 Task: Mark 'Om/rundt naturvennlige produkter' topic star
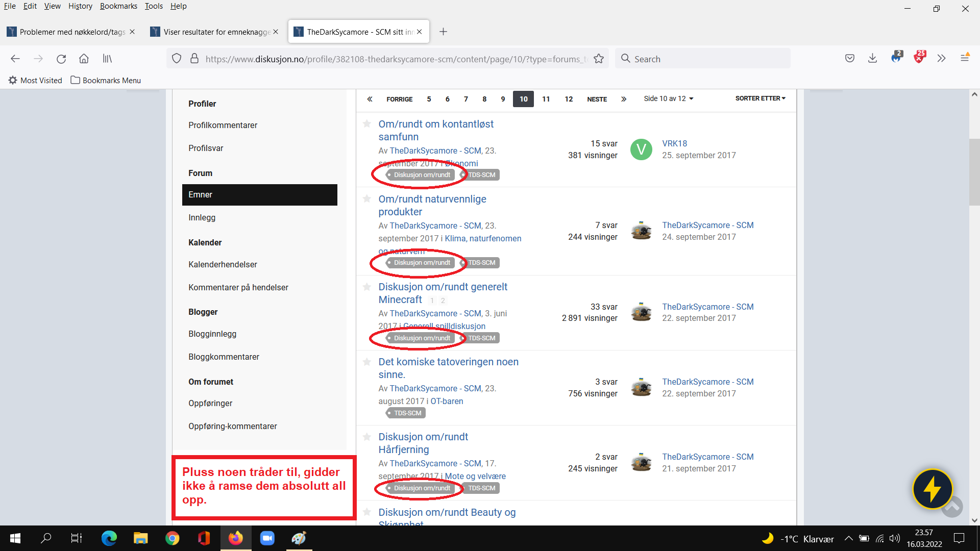click(366, 199)
